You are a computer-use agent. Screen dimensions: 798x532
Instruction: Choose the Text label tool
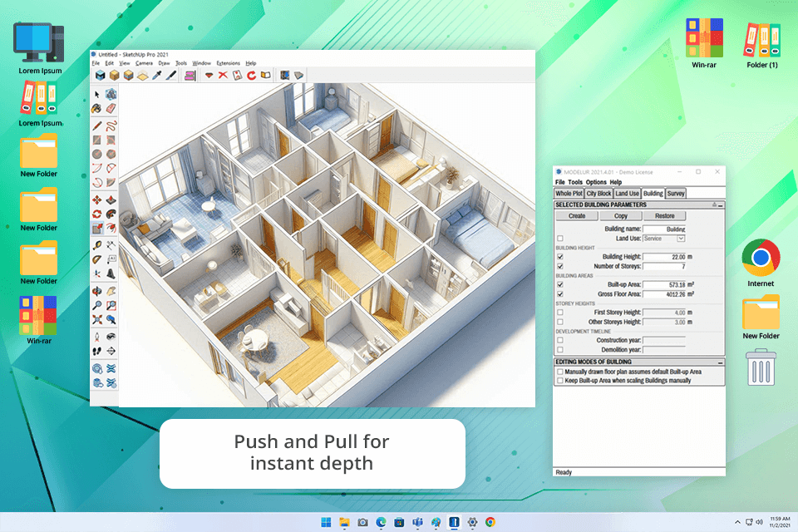pyautogui.click(x=111, y=259)
